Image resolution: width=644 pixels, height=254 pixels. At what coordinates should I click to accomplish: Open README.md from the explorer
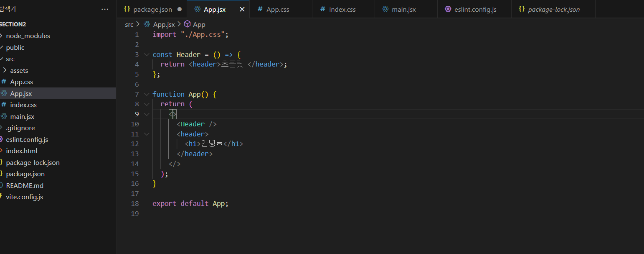pos(25,185)
